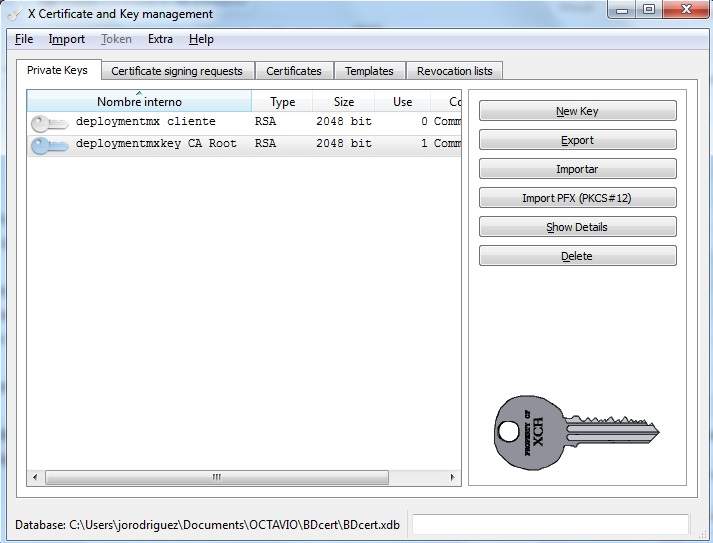The width and height of the screenshot is (713, 543).
Task: Open the Templates tab
Action: (369, 71)
